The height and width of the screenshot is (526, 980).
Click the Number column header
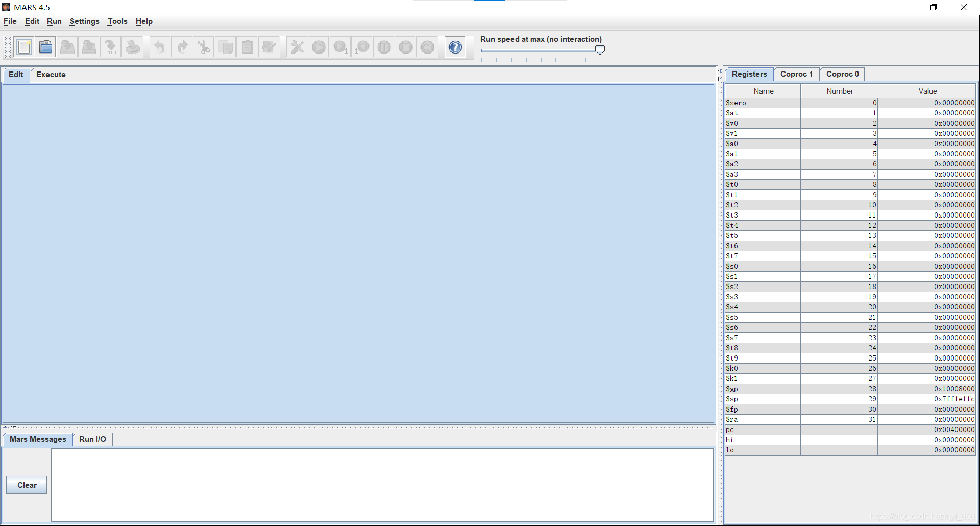tap(840, 91)
